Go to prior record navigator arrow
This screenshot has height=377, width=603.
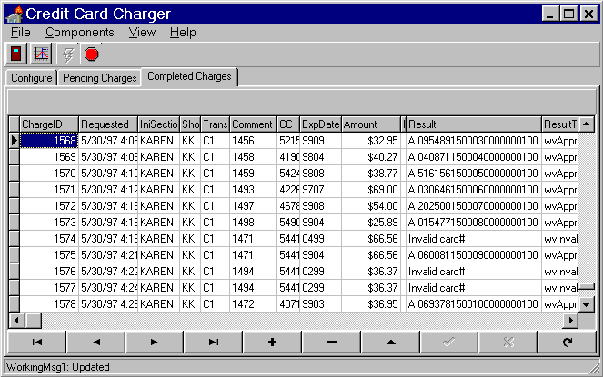[96, 342]
